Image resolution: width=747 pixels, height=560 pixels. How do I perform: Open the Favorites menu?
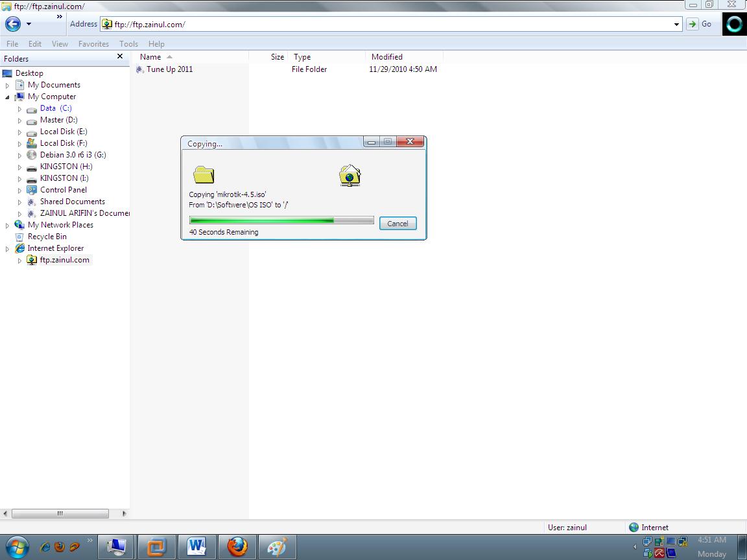coord(93,44)
